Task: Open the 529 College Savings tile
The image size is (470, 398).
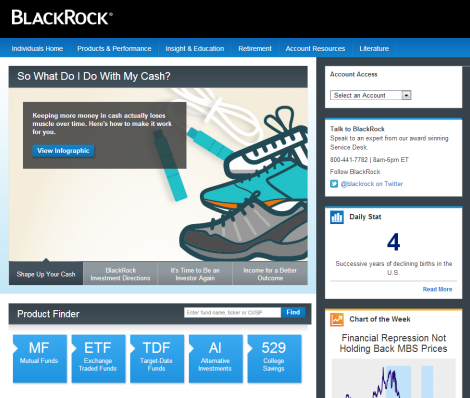Action: tap(274, 359)
